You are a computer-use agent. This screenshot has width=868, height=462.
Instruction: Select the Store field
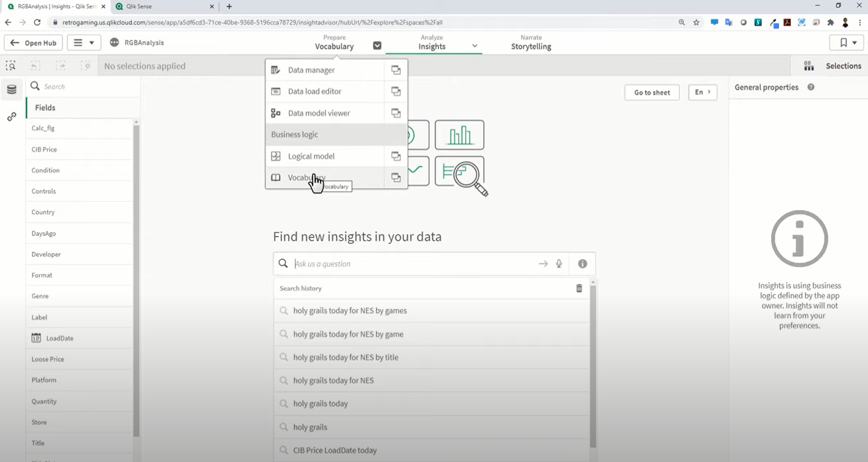tap(79, 422)
